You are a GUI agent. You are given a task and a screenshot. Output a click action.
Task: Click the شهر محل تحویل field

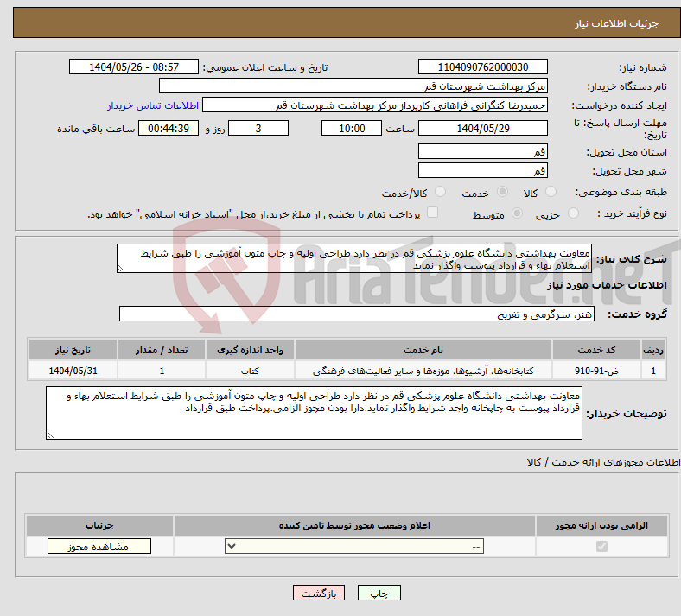482,170
